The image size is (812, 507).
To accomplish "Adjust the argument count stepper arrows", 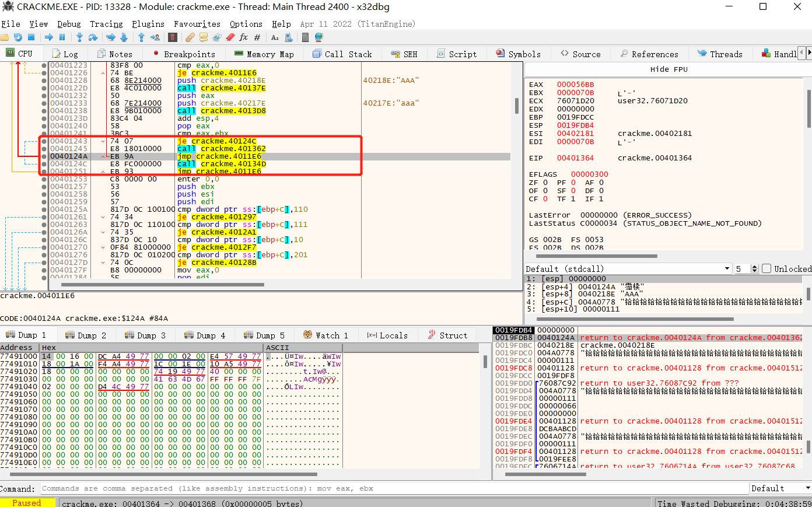I will 754,268.
